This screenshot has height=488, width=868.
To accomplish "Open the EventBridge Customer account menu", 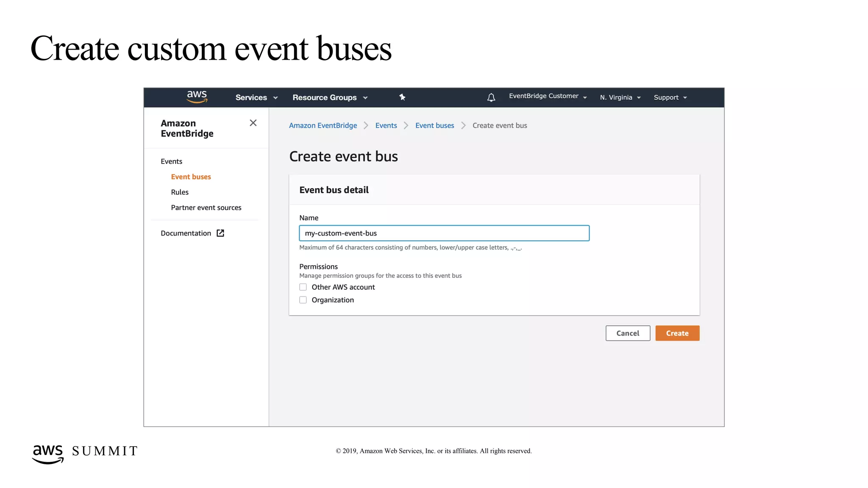I will click(548, 96).
